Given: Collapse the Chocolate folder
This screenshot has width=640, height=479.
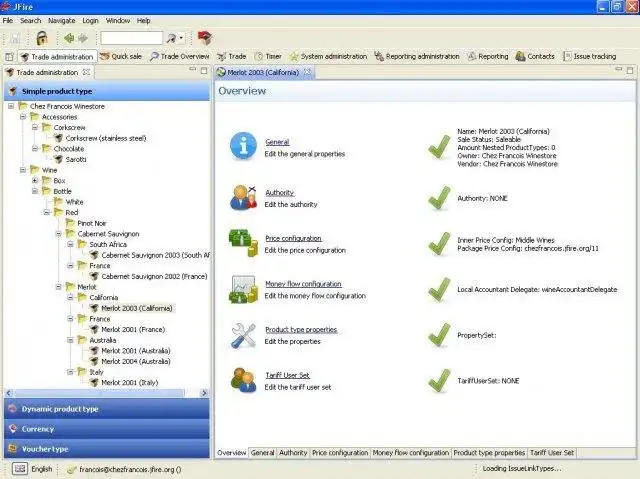Looking at the screenshot, I should tap(35, 149).
